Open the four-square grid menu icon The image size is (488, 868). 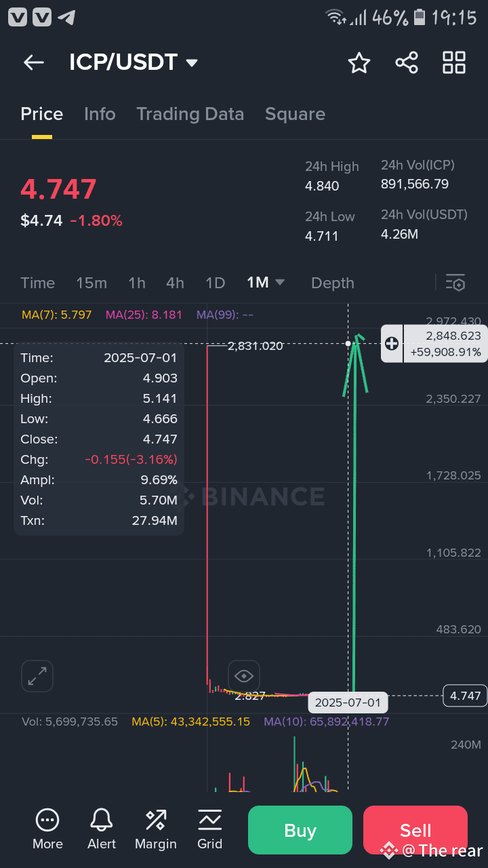tap(454, 62)
